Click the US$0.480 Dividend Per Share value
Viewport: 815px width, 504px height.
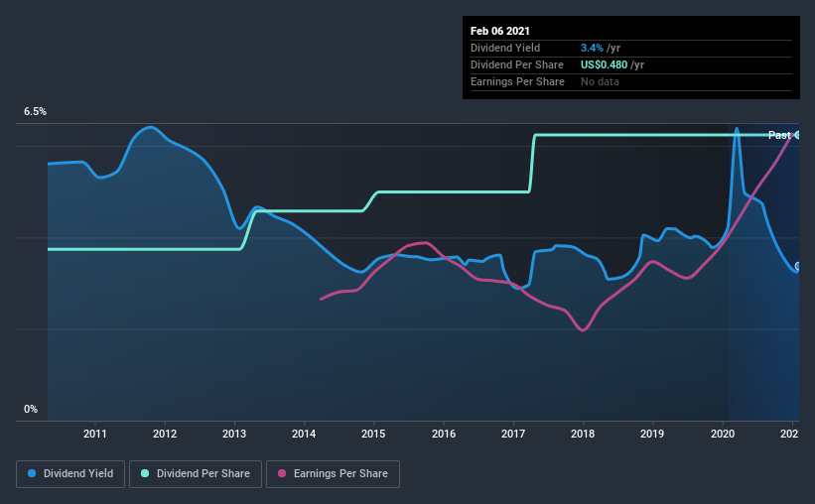[604, 64]
